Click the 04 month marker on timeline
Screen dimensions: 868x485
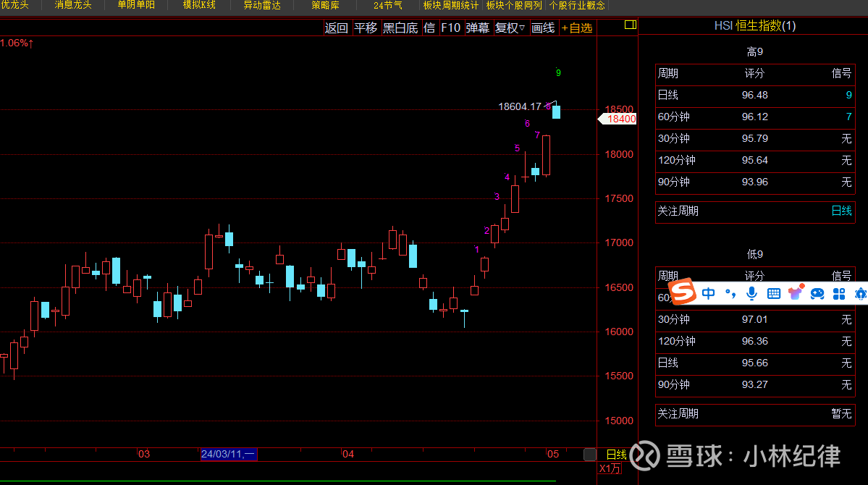pyautogui.click(x=348, y=455)
